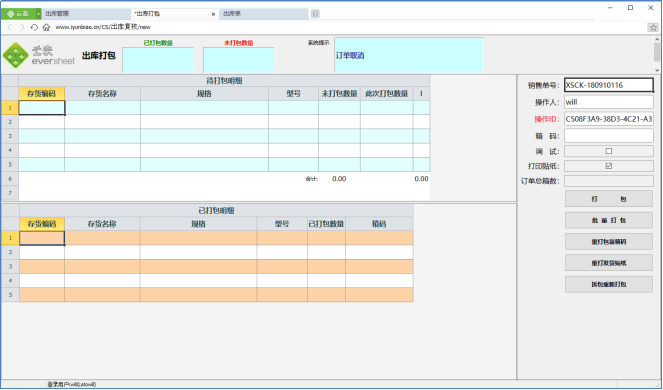Click the 批量打包 button
This screenshot has width=663, height=390.
pos(608,220)
